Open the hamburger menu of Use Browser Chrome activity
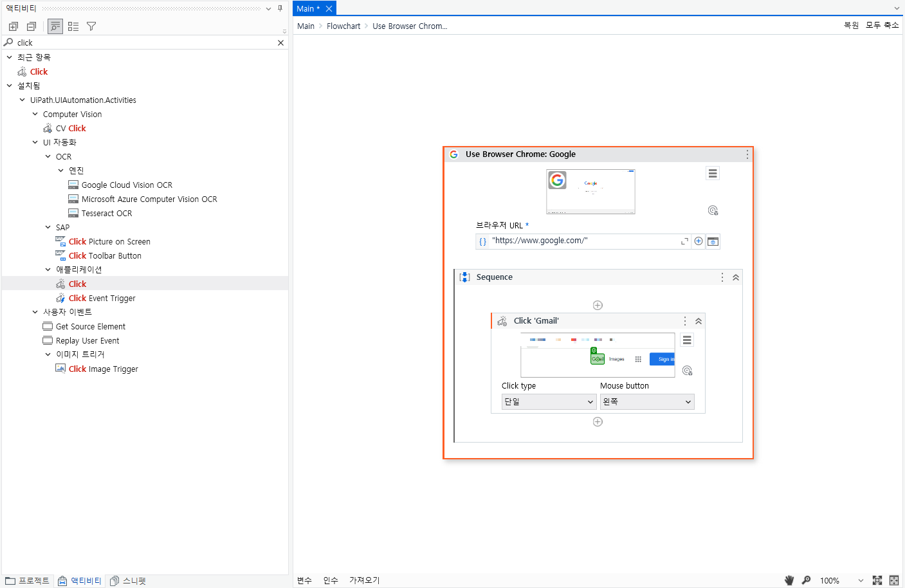The height and width of the screenshot is (588, 905). (713, 172)
